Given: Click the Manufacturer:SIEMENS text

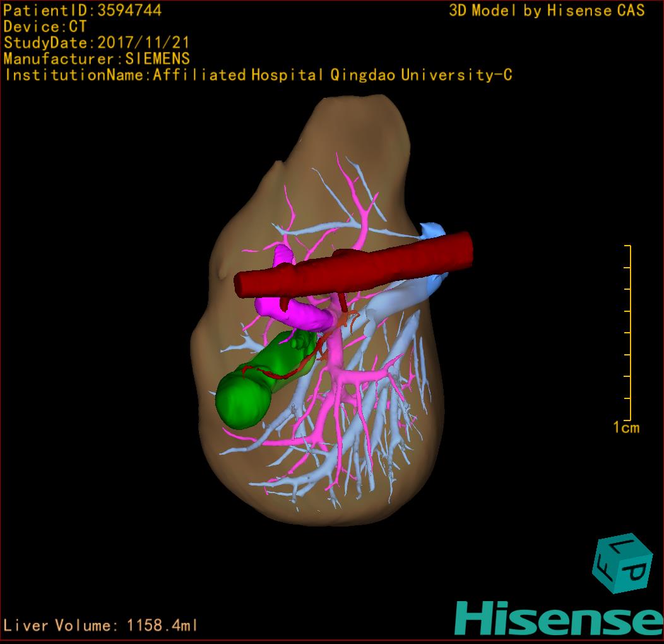Looking at the screenshot, I should click(x=97, y=59).
